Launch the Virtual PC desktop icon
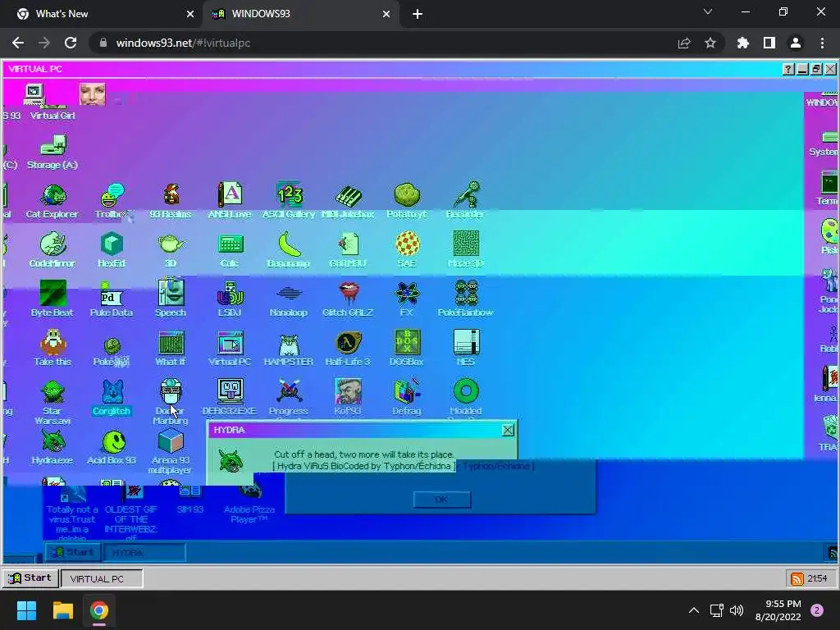Viewport: 840px width, 630px height. (x=230, y=348)
